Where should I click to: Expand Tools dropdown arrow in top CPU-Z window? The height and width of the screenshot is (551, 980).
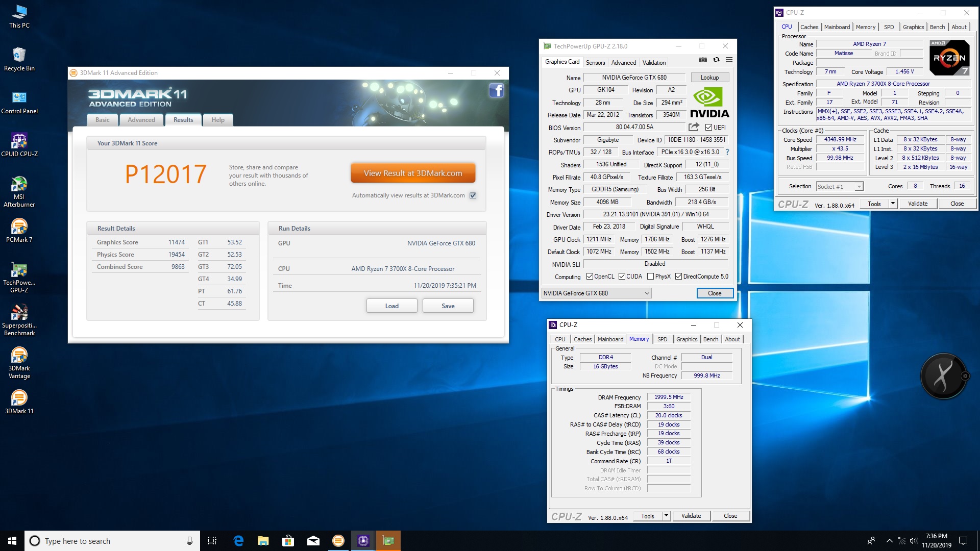point(893,204)
